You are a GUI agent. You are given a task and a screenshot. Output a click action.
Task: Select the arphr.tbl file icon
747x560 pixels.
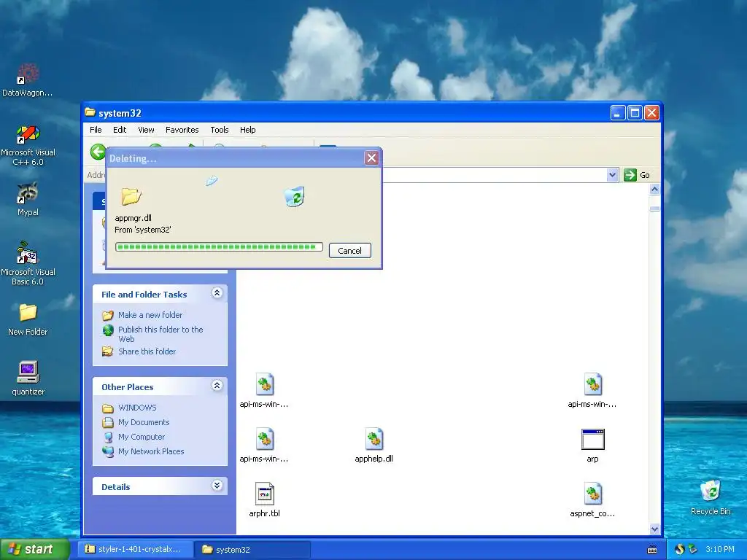point(264,494)
